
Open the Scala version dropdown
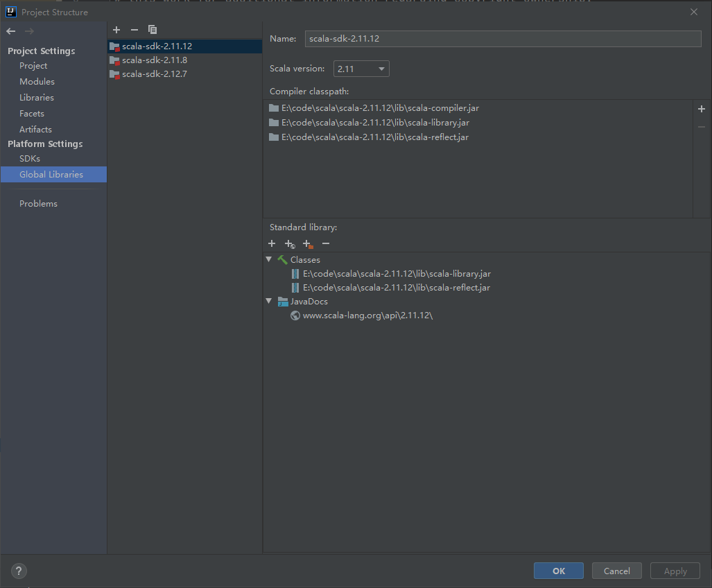(361, 69)
